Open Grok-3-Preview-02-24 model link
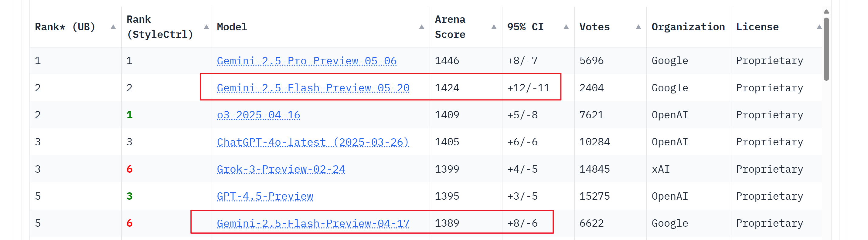 281,169
